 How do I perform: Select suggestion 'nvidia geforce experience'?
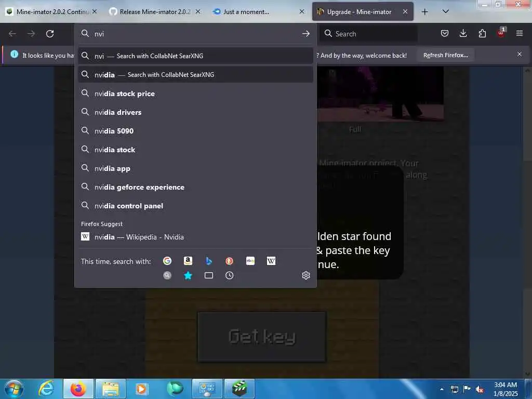pyautogui.click(x=195, y=187)
